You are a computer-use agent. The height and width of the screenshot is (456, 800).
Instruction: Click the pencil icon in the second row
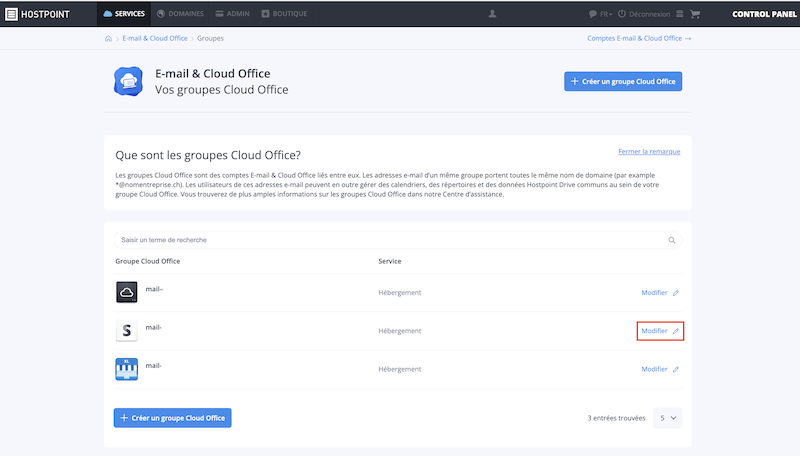(676, 331)
